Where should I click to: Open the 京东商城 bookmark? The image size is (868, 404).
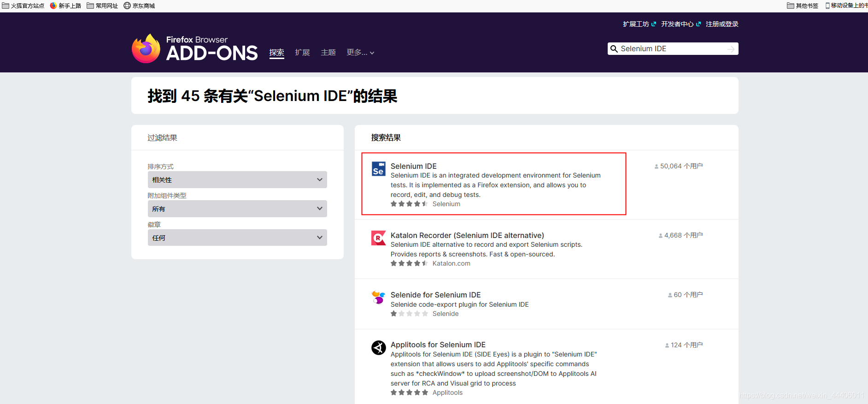pyautogui.click(x=139, y=6)
